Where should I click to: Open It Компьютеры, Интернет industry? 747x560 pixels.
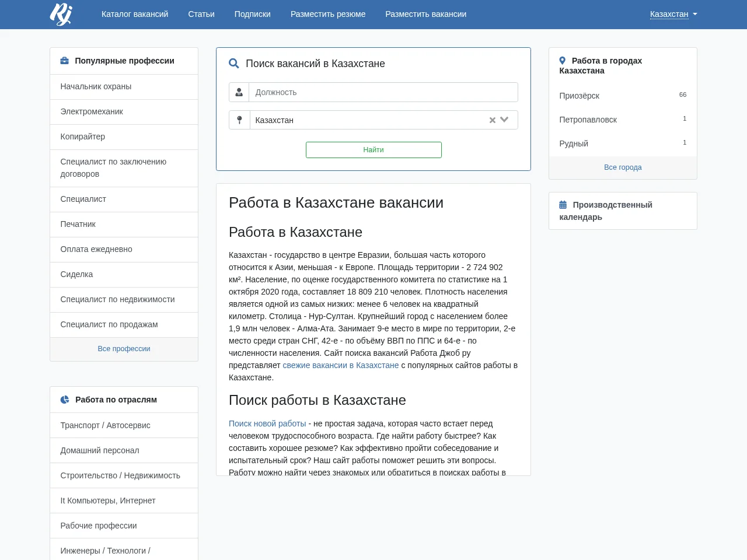[124, 501]
